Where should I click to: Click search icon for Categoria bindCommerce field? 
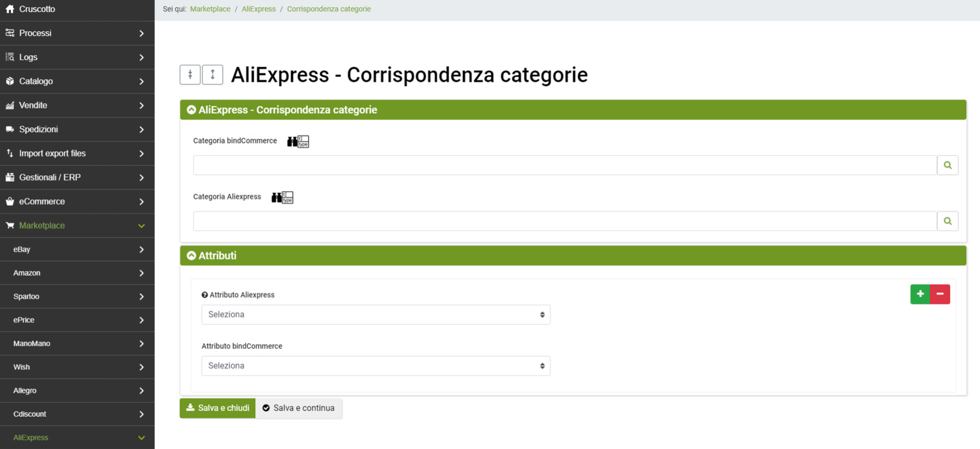(947, 165)
